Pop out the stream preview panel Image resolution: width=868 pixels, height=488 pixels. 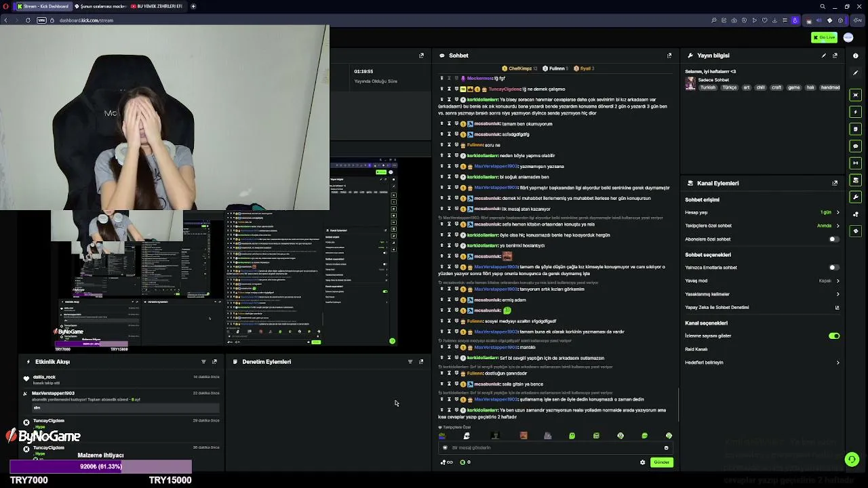click(421, 56)
